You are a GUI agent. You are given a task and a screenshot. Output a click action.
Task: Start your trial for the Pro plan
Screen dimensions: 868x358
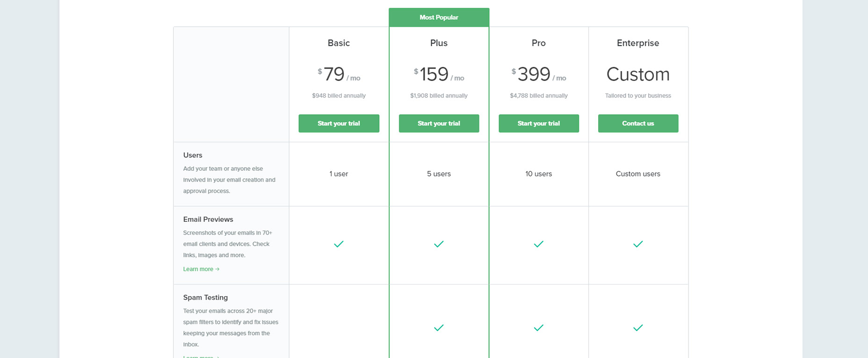tap(539, 124)
